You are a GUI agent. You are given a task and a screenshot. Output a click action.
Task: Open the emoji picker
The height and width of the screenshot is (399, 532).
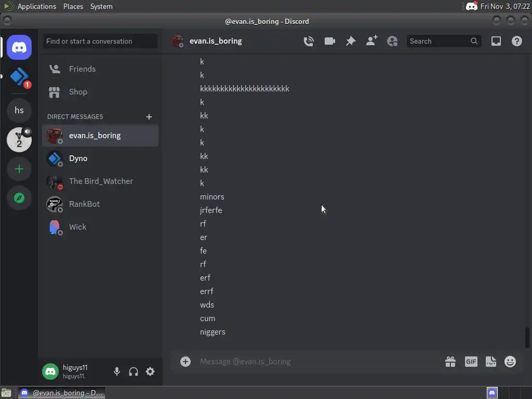tap(510, 362)
